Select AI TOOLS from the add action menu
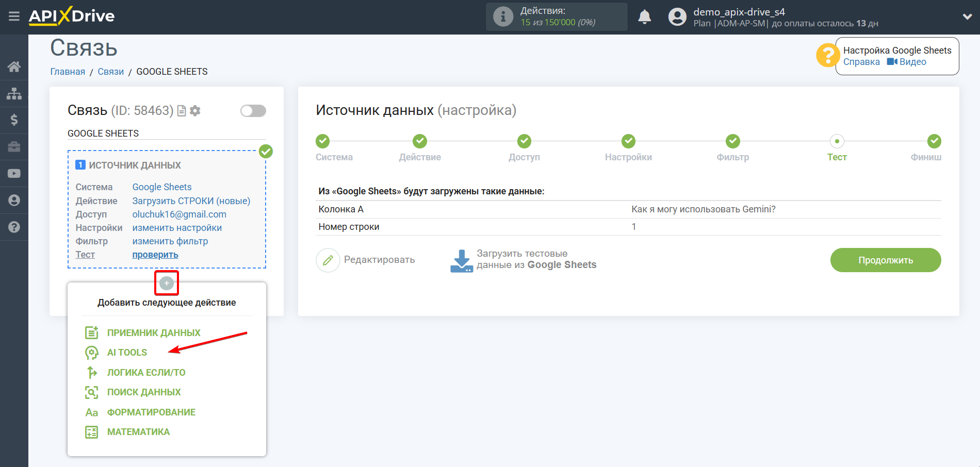This screenshot has width=980, height=467. point(127,353)
